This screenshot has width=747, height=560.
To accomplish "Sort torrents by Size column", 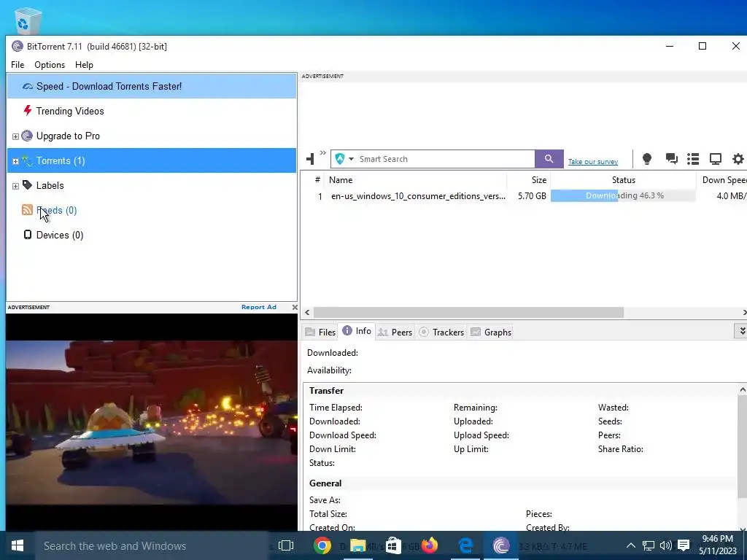I will (529, 180).
